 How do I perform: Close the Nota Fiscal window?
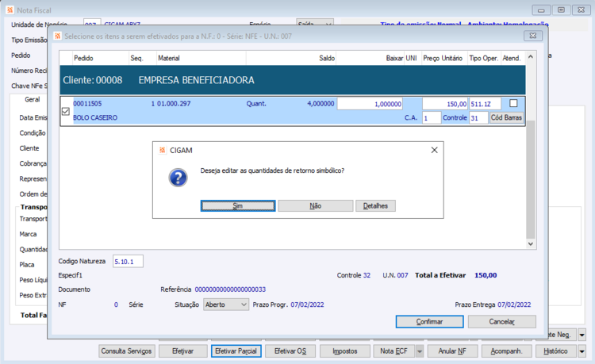click(x=581, y=10)
